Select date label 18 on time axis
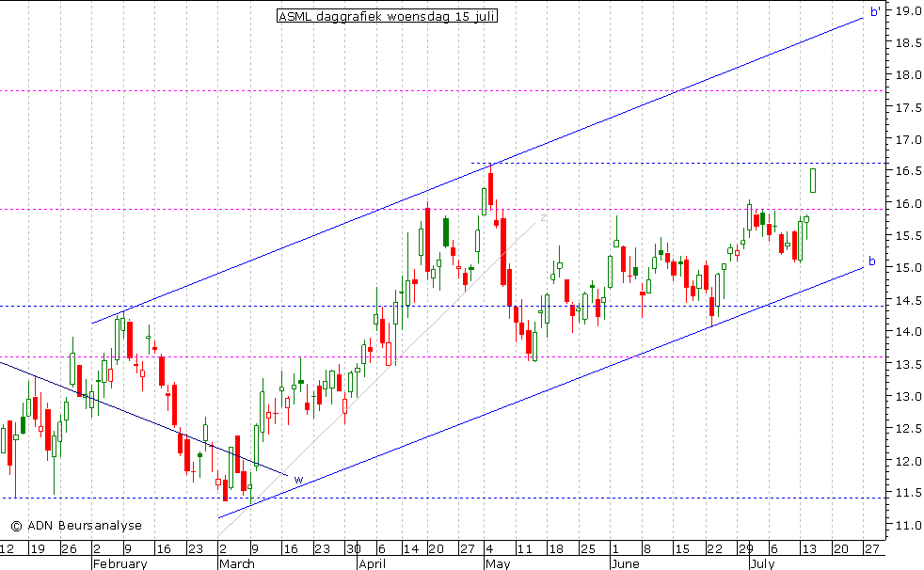This screenshot has width=924, height=570. click(x=556, y=548)
